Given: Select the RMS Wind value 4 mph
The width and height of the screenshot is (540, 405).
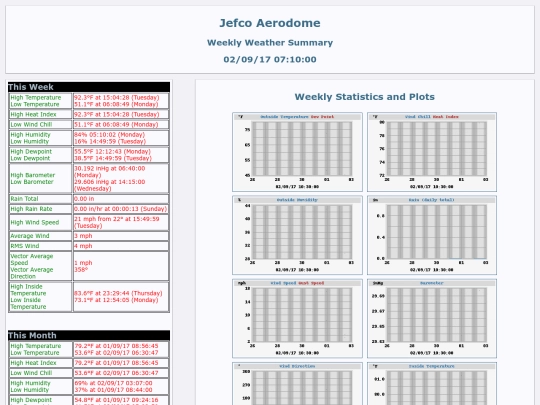Looking at the screenshot, I should [x=83, y=246].
